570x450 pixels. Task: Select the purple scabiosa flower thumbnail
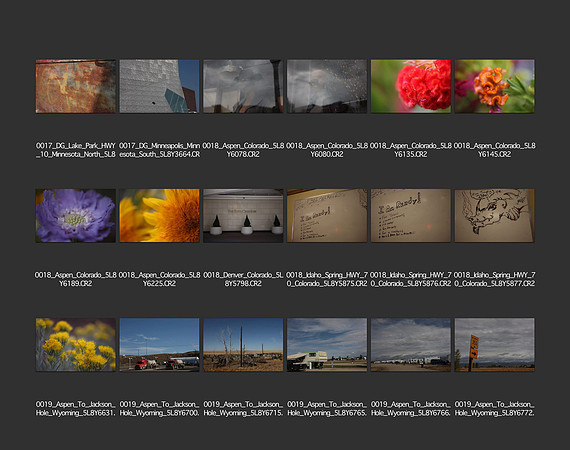point(76,216)
